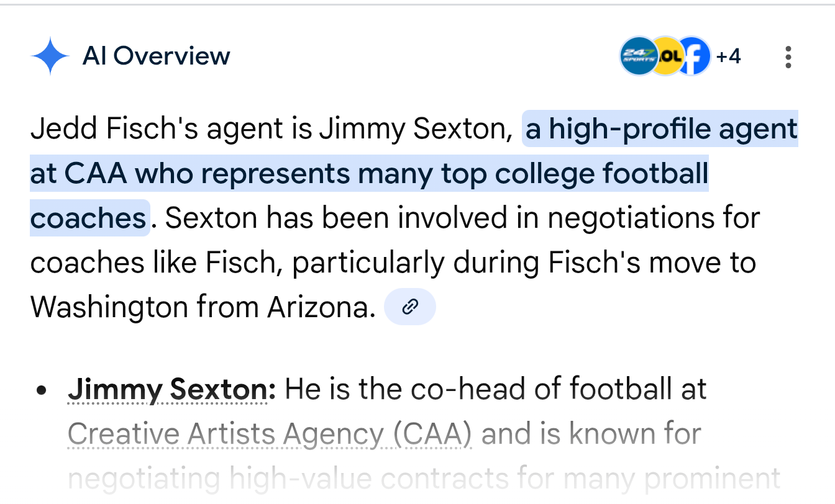Click the highlighted word "coaches"
Screen dimensions: 835x504
pyautogui.click(x=88, y=218)
